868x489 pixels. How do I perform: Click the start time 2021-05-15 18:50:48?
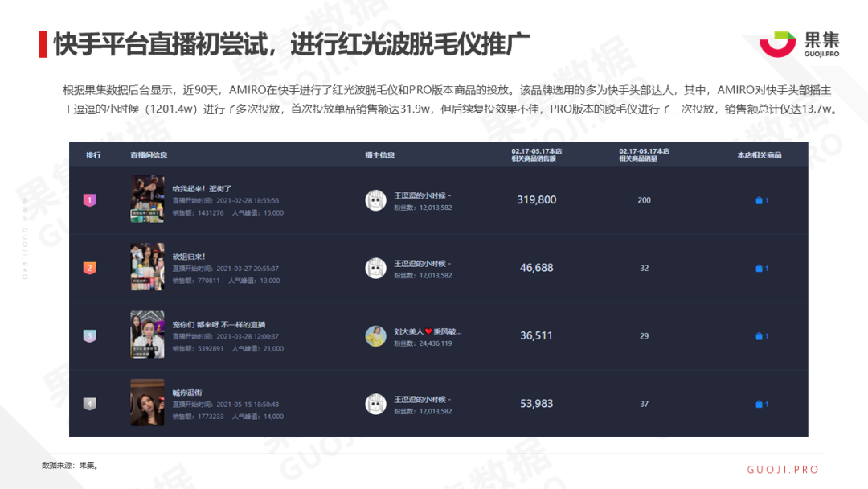(x=248, y=405)
